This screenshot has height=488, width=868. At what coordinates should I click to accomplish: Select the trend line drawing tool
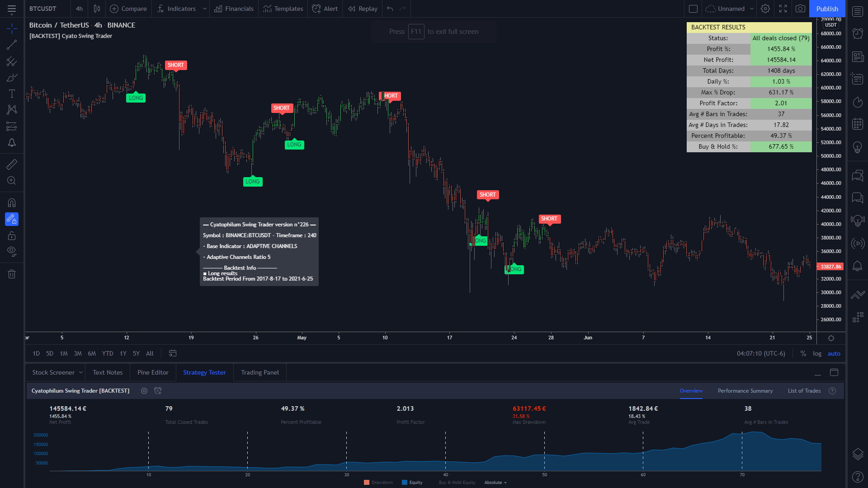click(x=12, y=45)
